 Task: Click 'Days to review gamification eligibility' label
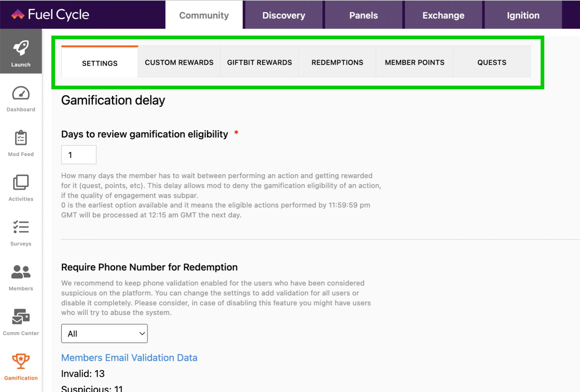pos(145,134)
